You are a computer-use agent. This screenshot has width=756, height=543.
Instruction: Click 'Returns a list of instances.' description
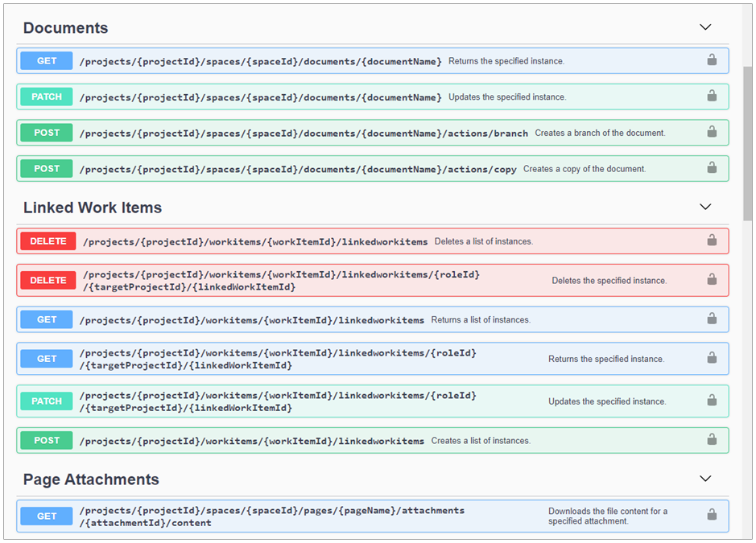(481, 320)
